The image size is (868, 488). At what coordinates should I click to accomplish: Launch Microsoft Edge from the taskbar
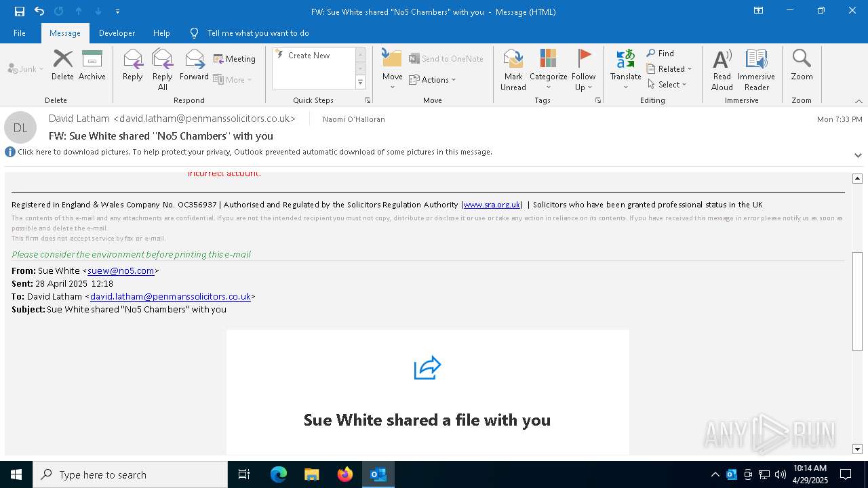click(x=279, y=474)
